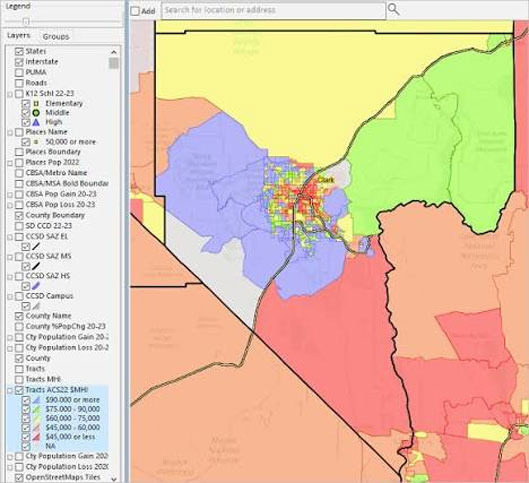Click the green Elementary school symbol icon
Viewport: 529px width, 483px height.
(36, 103)
